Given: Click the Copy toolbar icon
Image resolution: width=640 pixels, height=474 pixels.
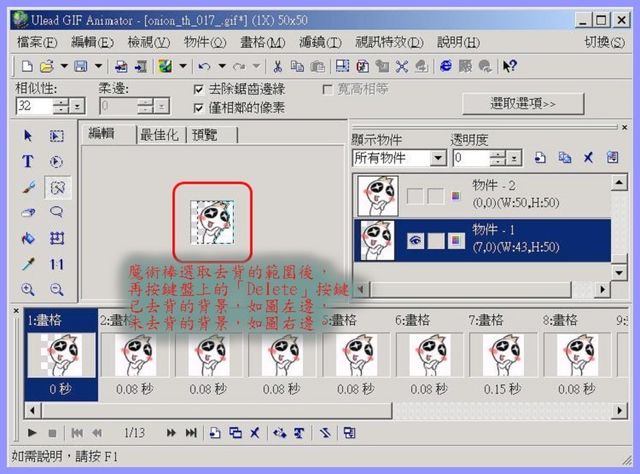Looking at the screenshot, I should [297, 66].
